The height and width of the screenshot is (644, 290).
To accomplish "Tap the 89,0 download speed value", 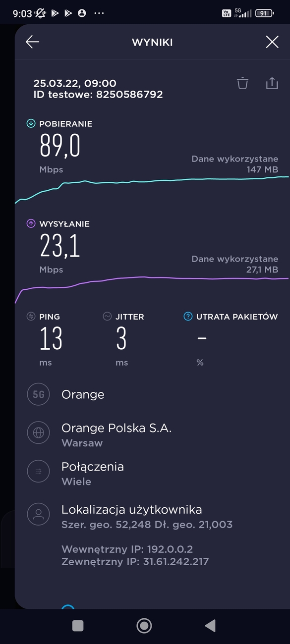I will 60,146.
